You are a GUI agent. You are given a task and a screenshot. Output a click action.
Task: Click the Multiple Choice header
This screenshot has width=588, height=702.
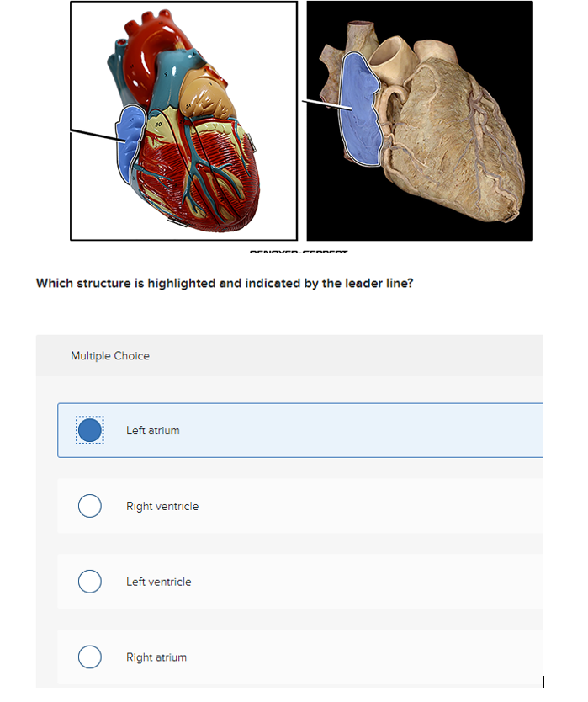pyautogui.click(x=110, y=355)
